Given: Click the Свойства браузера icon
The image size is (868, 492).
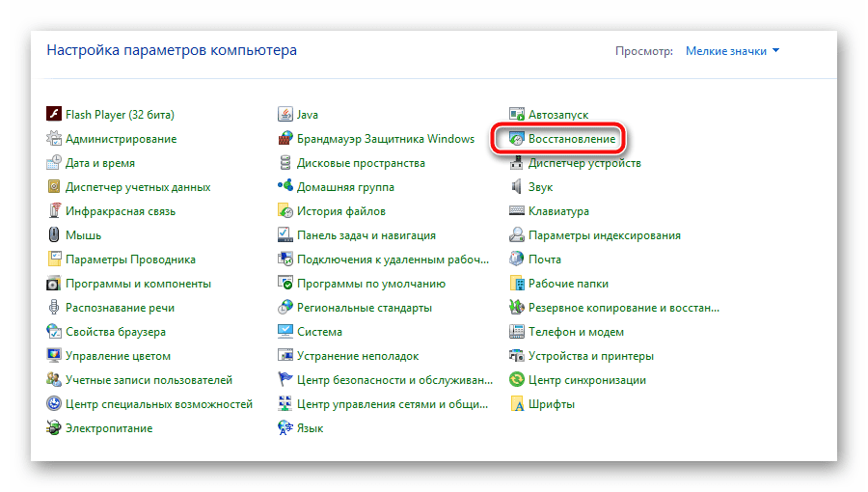Looking at the screenshot, I should [54, 332].
